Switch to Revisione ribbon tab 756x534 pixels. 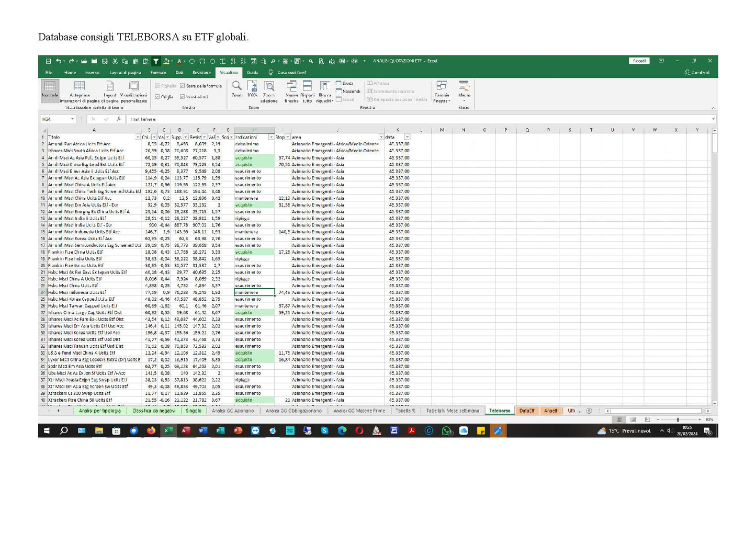[x=201, y=73]
